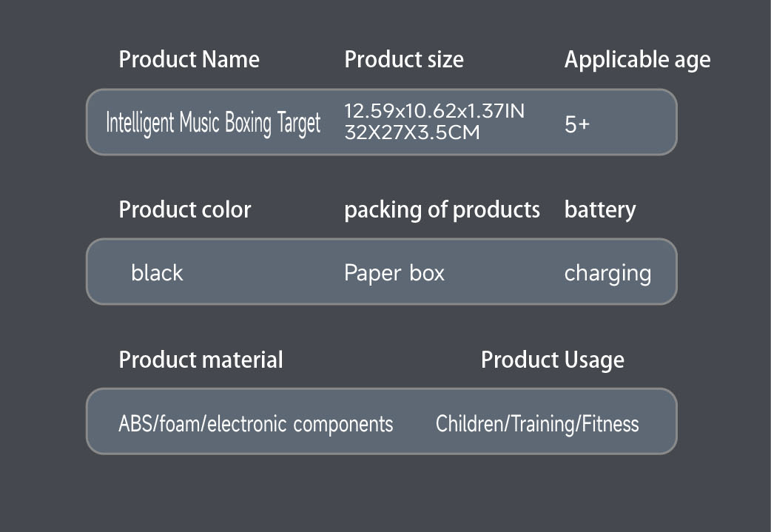Select the Intelligent Music Boxing Target text

pos(213,123)
